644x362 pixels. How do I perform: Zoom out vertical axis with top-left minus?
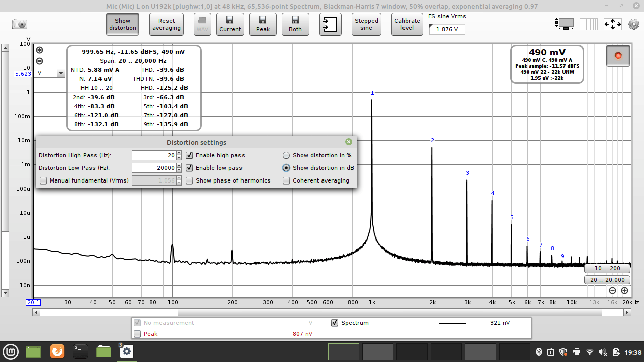(x=39, y=61)
